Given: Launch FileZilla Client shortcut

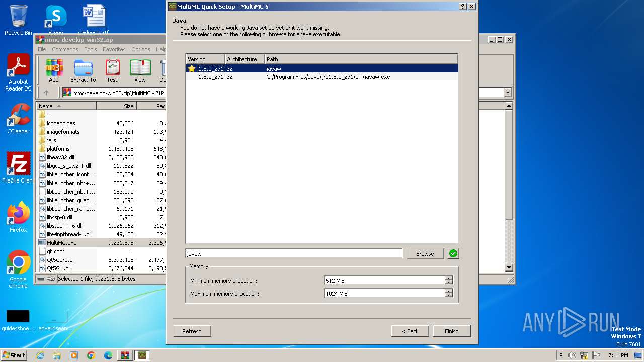Looking at the screenshot, I should [x=18, y=168].
